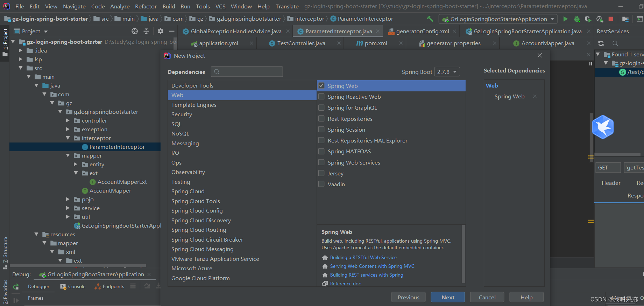Open the Console tab in Debug panel
The image size is (644, 306).
coord(73,286)
